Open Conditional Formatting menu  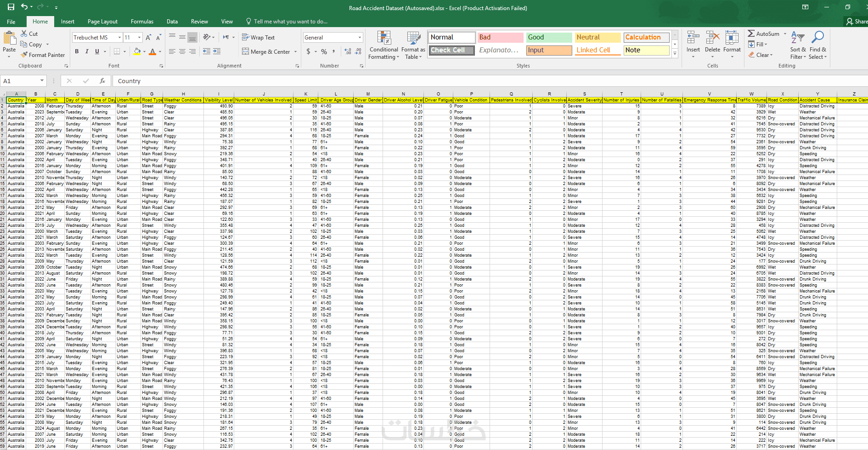point(383,45)
